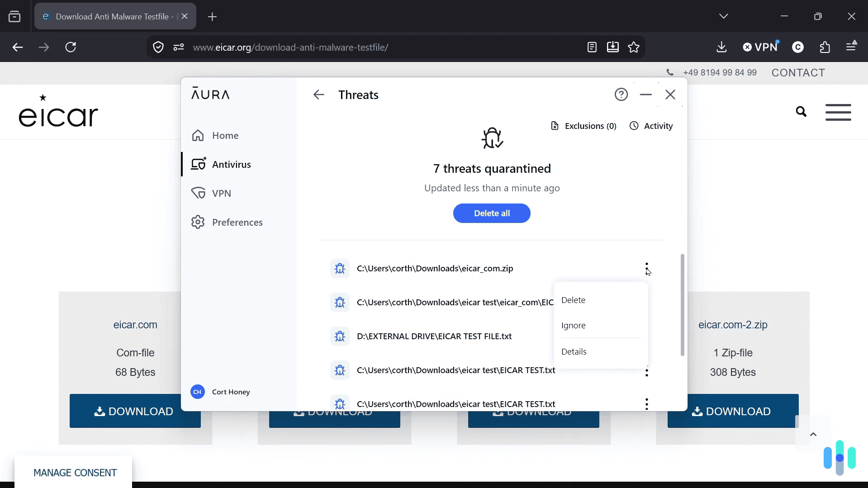Open Aura help question mark icon

point(621,95)
